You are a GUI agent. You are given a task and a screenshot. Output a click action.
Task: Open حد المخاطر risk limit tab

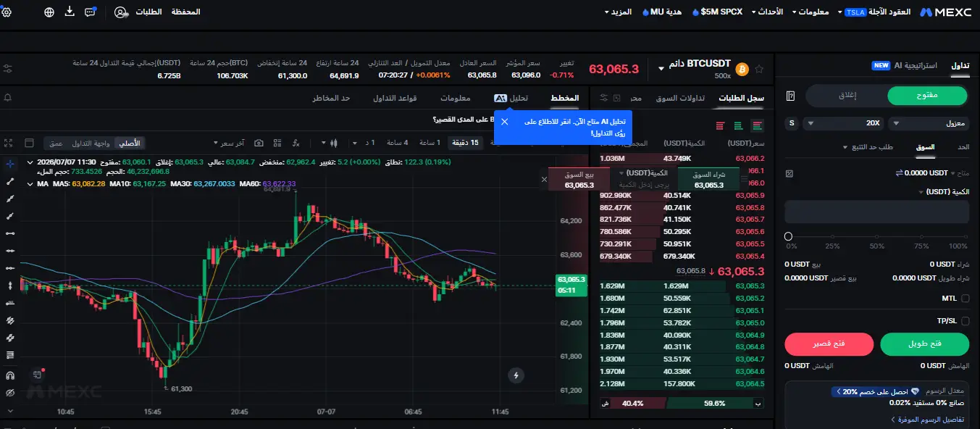(x=332, y=98)
